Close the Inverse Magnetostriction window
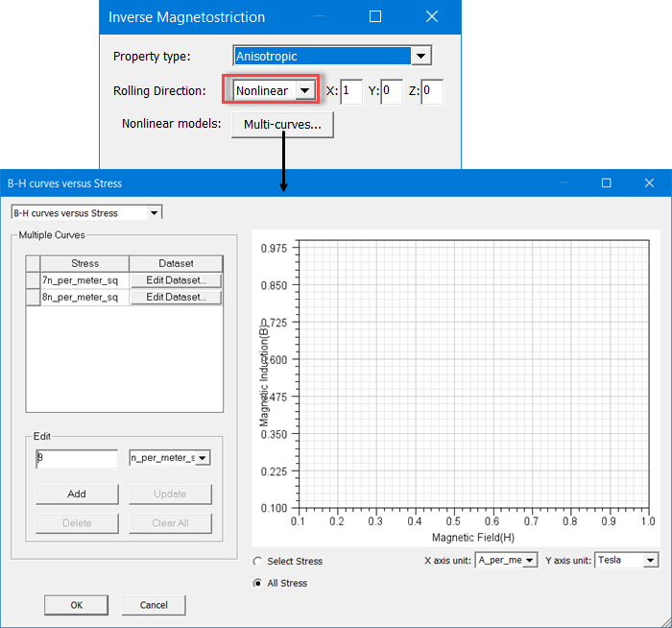The width and height of the screenshot is (672, 628). tap(432, 16)
